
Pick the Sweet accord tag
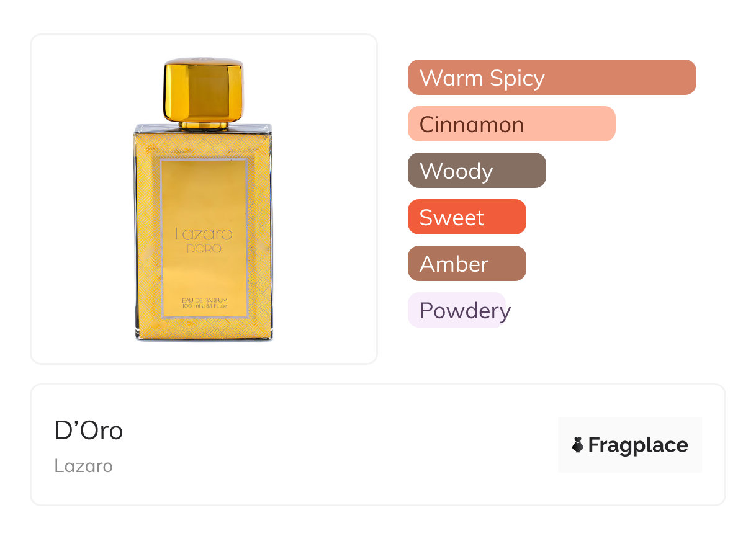coord(466,217)
